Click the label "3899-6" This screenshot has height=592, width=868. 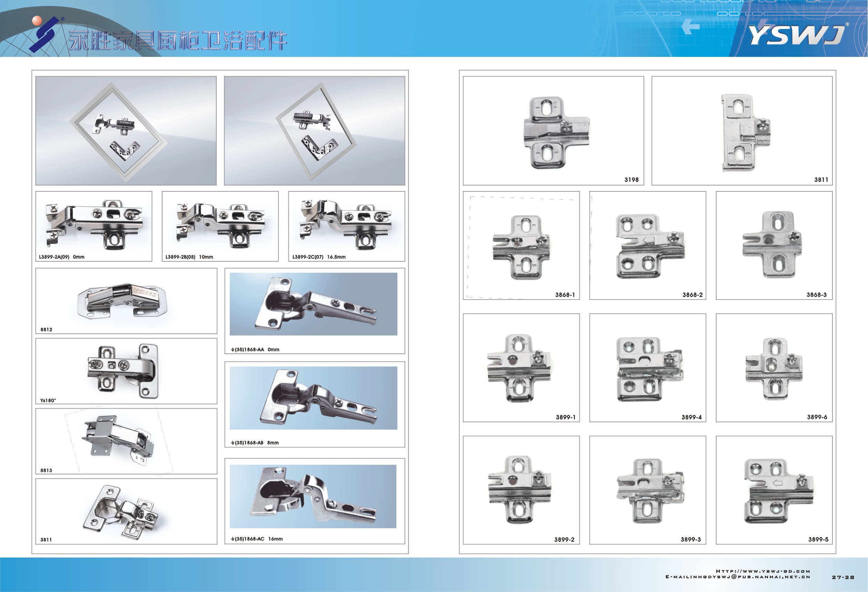tap(817, 417)
